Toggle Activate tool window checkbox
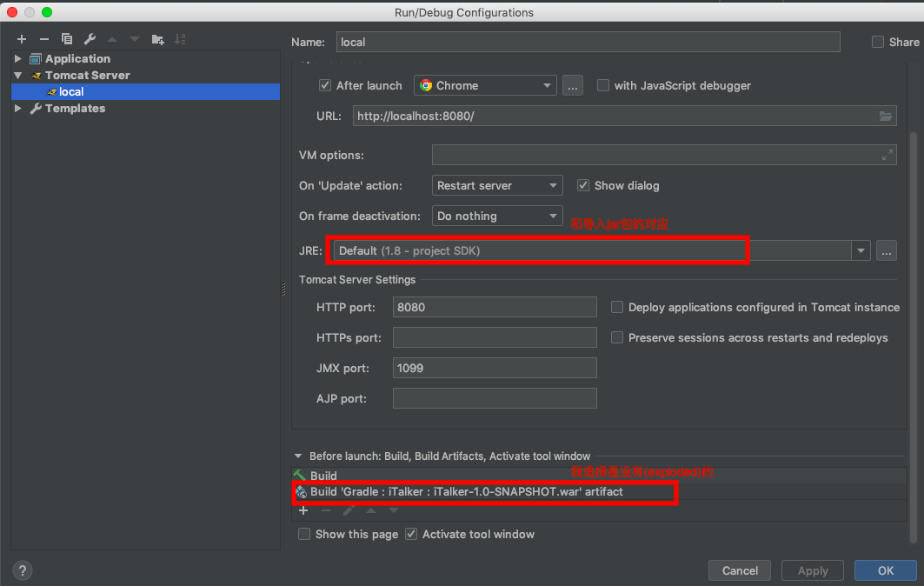Viewport: 924px width, 586px height. coord(411,534)
